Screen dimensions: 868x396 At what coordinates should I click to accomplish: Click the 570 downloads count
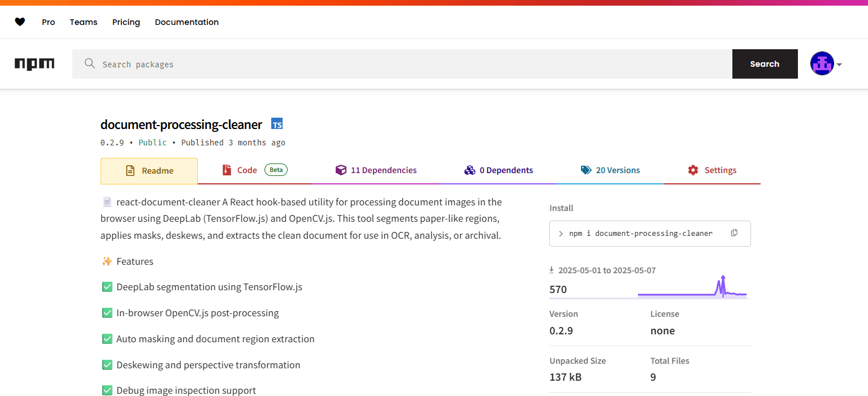(558, 290)
